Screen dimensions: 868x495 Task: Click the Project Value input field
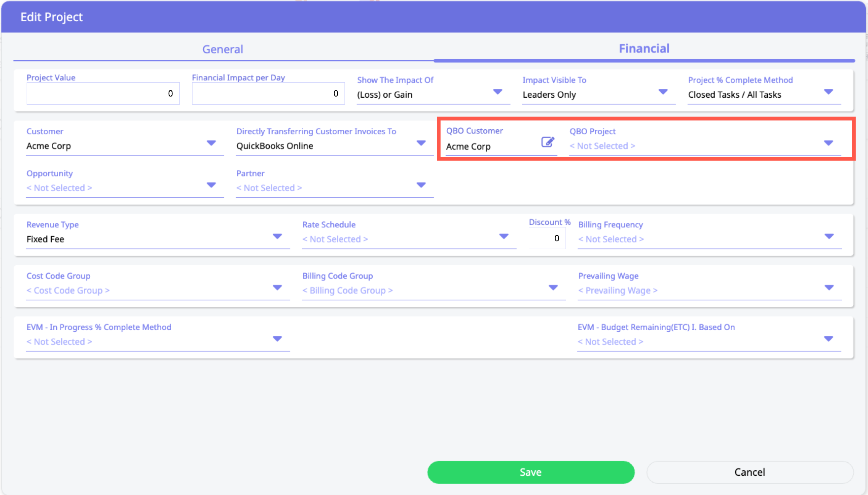(x=103, y=93)
